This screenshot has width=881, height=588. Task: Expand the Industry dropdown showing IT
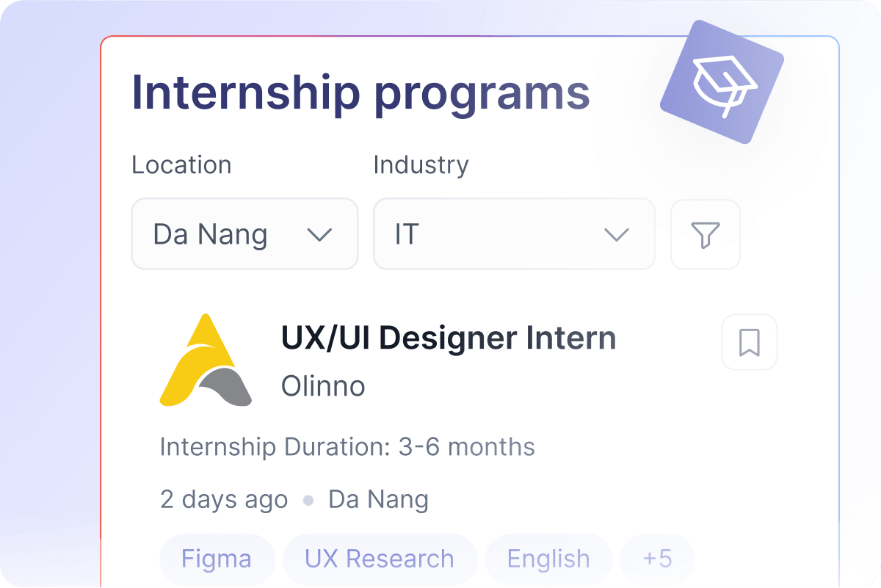point(514,234)
